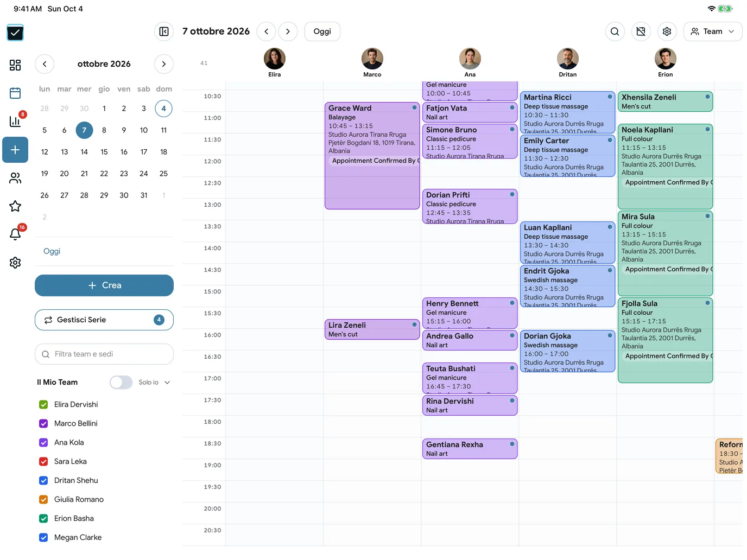Go to next day arrow near date
This screenshot has width=747, height=560.
[x=288, y=31]
